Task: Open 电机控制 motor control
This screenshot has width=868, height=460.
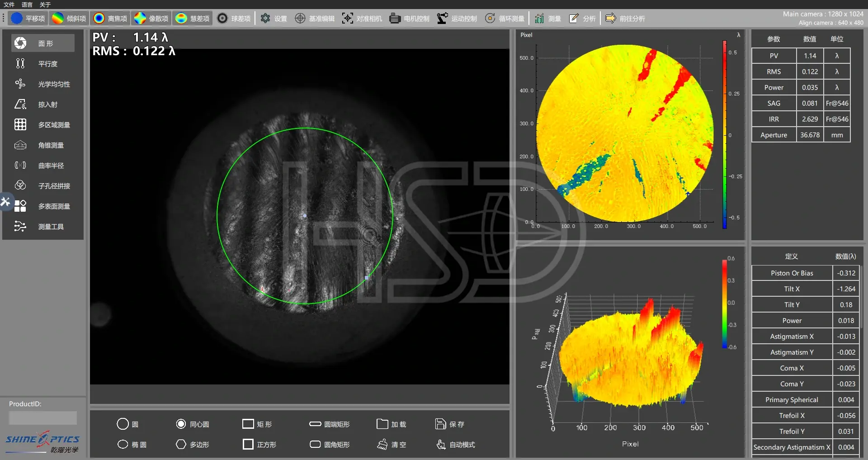Action: [x=410, y=19]
